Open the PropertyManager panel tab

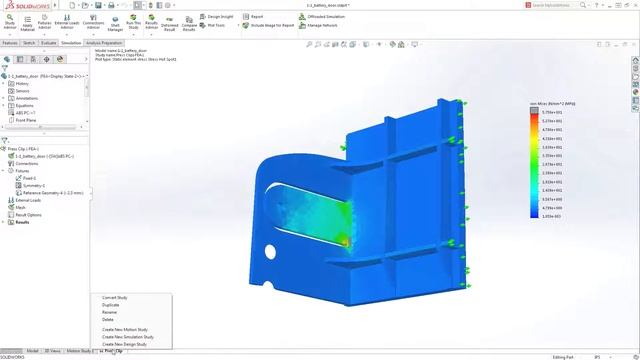tap(20, 59)
